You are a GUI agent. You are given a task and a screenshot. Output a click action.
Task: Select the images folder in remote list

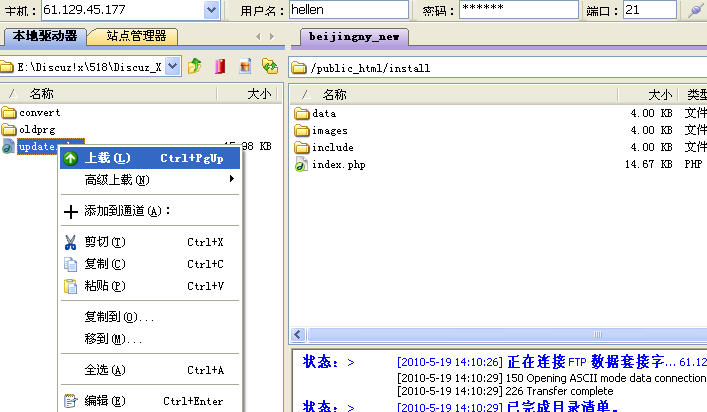329,130
